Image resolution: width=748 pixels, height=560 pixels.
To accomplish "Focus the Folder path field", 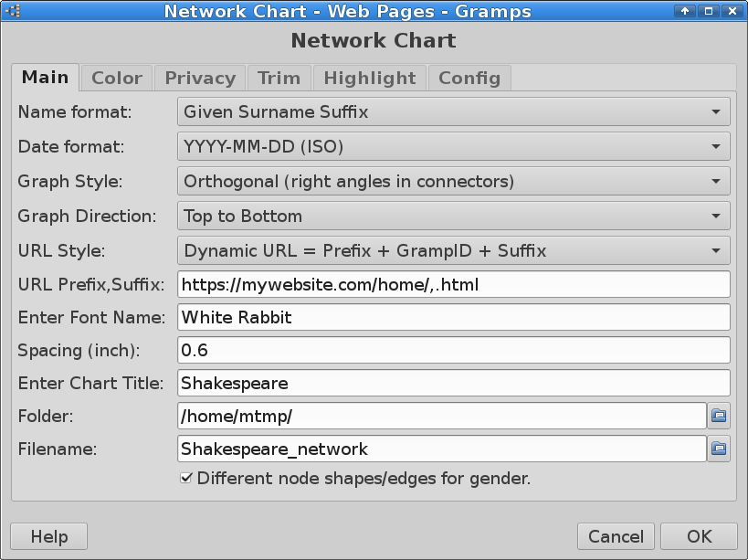I will [442, 417].
